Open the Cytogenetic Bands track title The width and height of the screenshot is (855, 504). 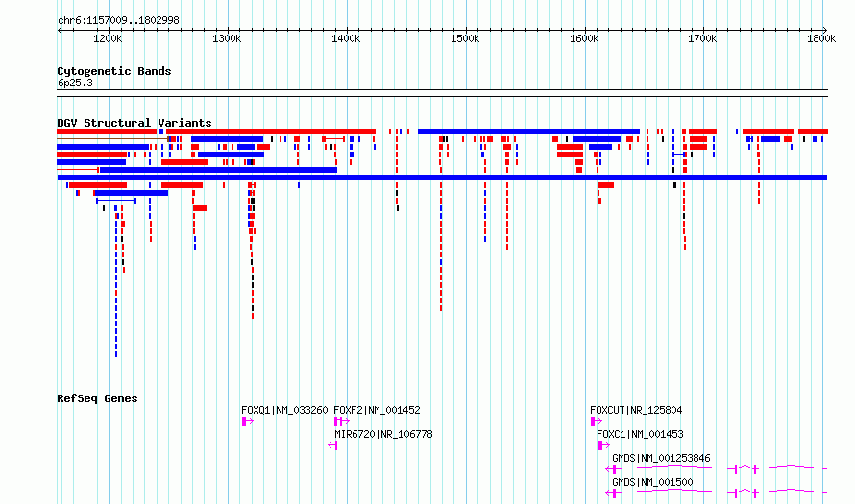[114, 71]
